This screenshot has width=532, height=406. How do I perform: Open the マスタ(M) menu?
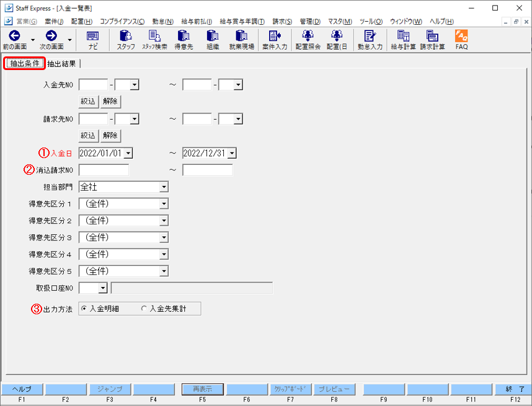tap(340, 21)
